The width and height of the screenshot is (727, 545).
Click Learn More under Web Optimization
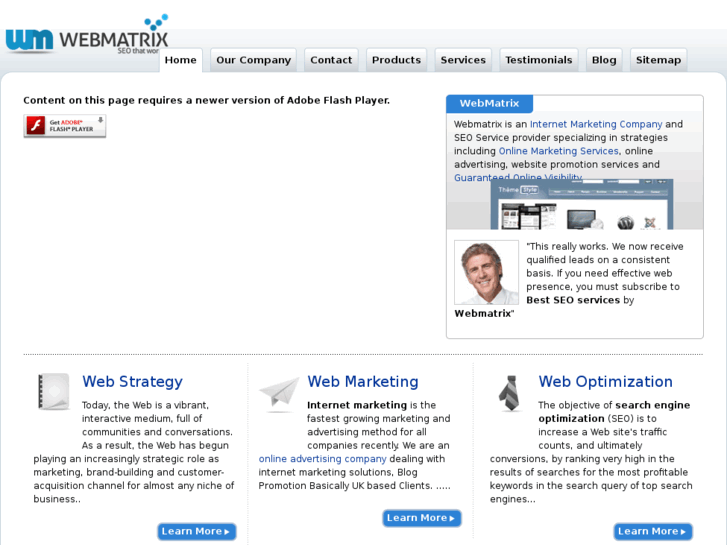pyautogui.click(x=653, y=532)
